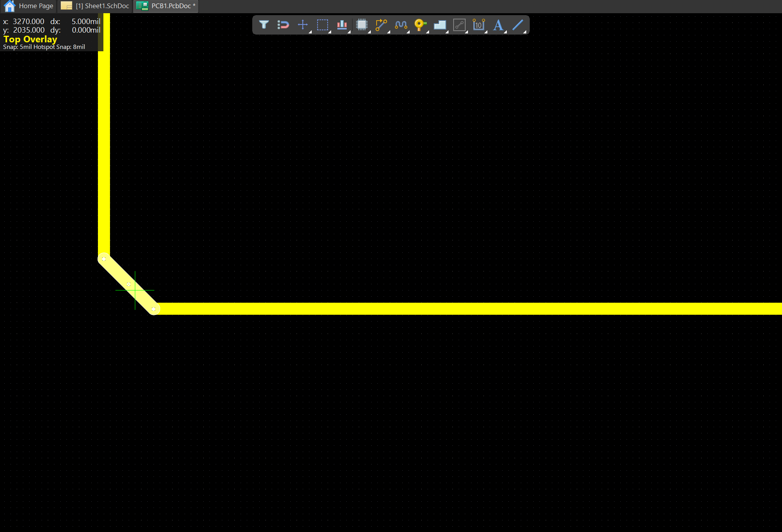782x532 pixels.
Task: Select the Place Dimension tool
Action: click(x=478, y=25)
